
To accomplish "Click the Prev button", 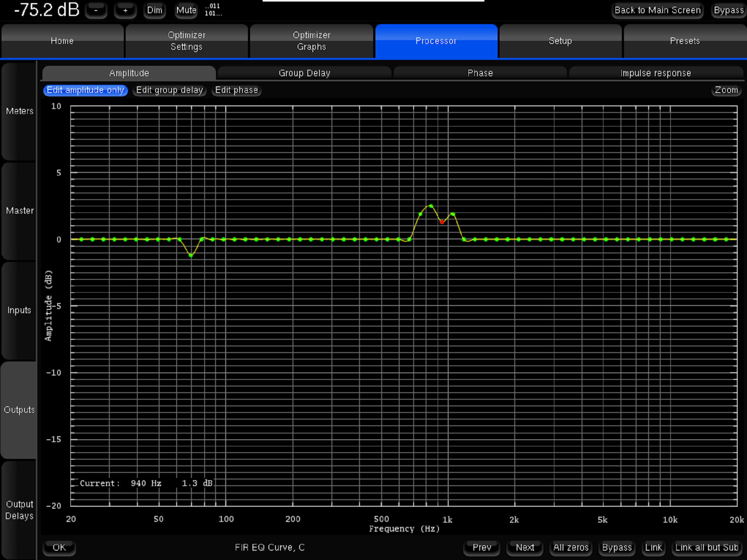I will [482, 548].
